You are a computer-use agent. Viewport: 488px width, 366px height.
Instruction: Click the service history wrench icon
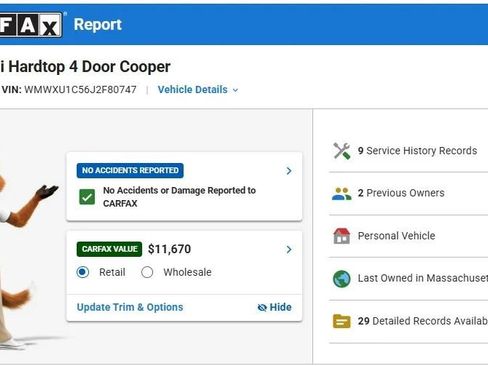(x=342, y=151)
